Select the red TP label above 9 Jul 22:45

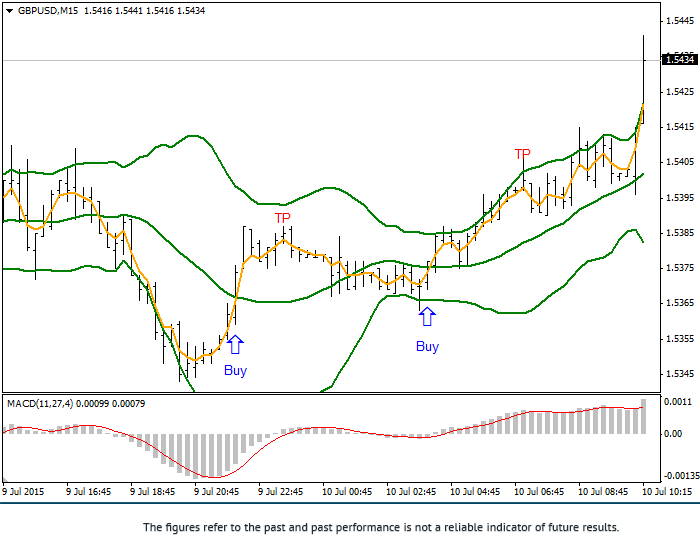[283, 218]
